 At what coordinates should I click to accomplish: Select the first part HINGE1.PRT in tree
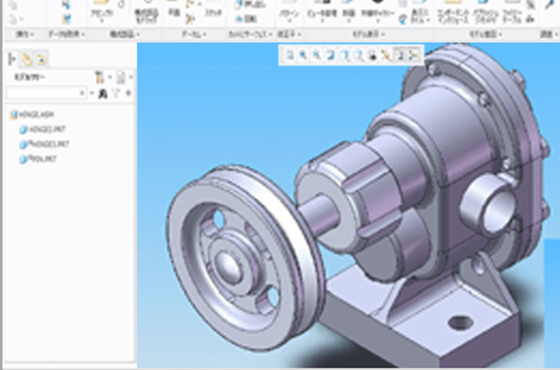coord(43,130)
